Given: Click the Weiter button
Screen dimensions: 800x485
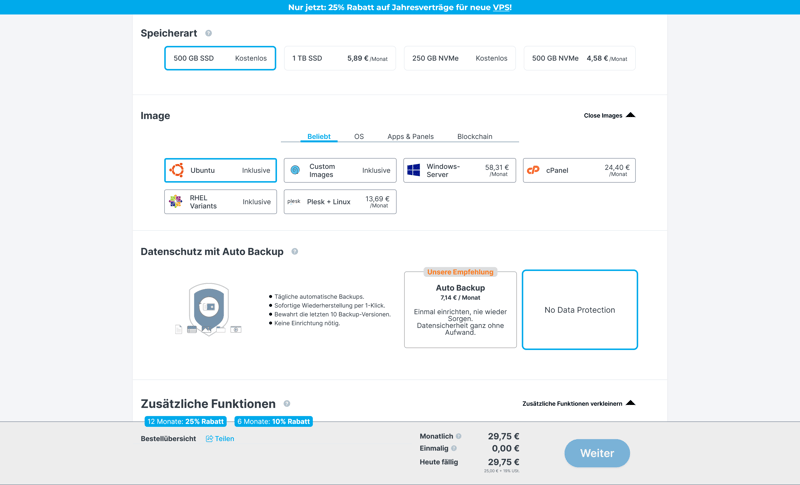Looking at the screenshot, I should point(597,453).
